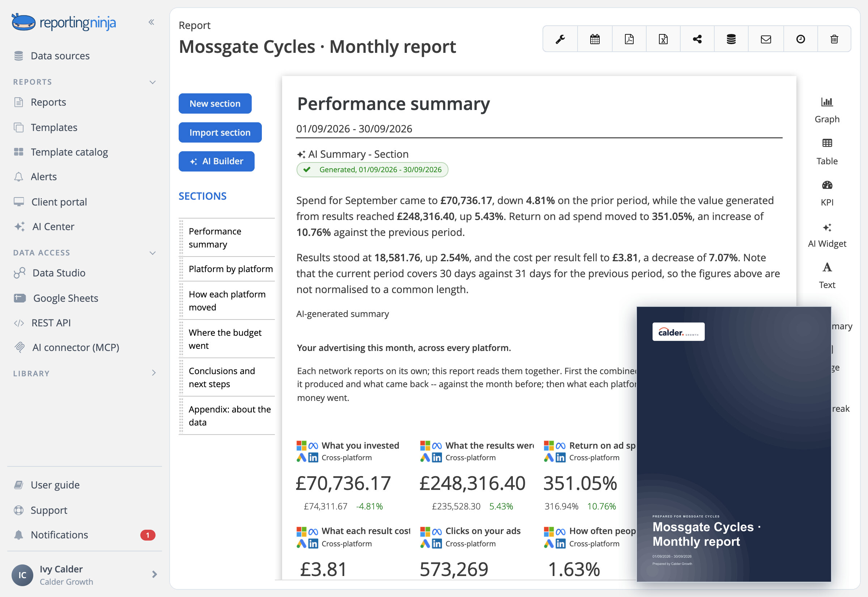
Task: Click Import section button
Action: 220,132
